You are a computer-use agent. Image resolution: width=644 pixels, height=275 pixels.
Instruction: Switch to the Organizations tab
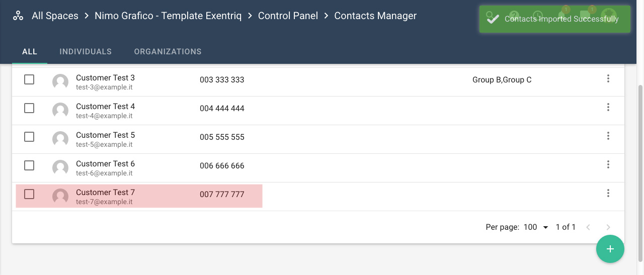click(168, 52)
